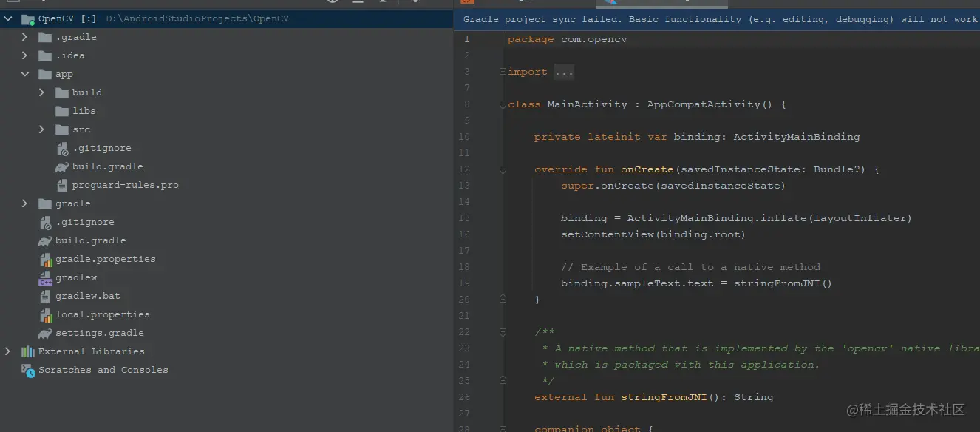Screen dimensions: 980x432
Task: Expand the .gradle folder
Action: 25,37
